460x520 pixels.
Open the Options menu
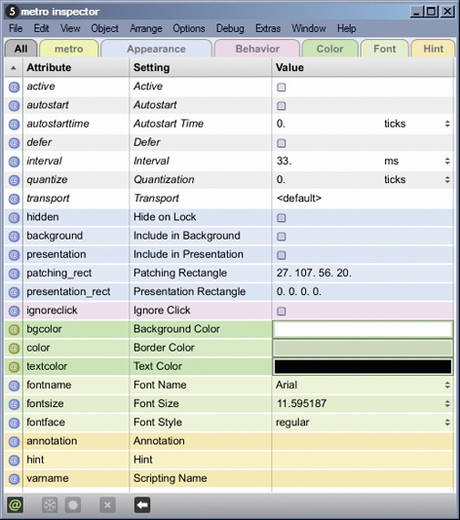pos(189,28)
